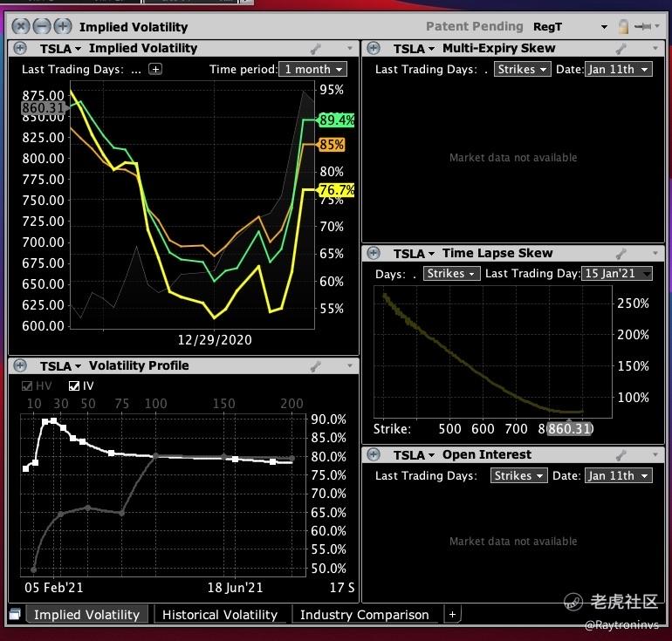672x641 pixels.
Task: Toggle the HV checkbox
Action: (27, 386)
